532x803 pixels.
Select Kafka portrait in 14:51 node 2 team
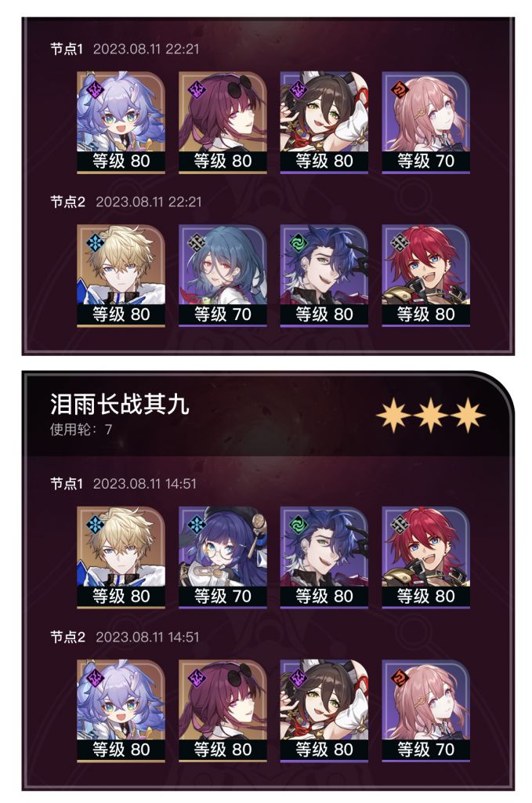(x=223, y=710)
